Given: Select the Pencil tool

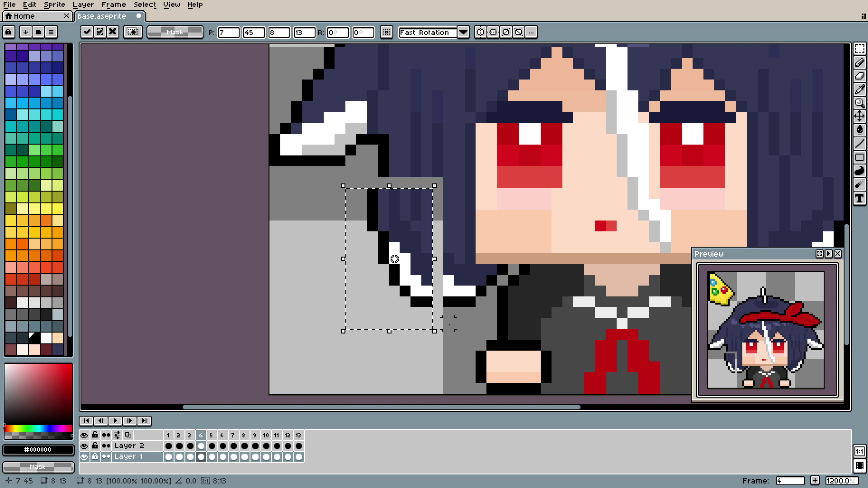Looking at the screenshot, I should [859, 62].
